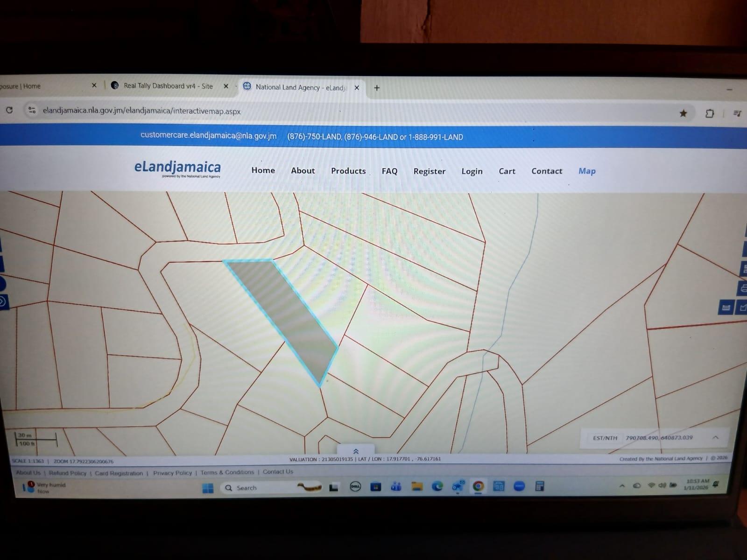Screen dimensions: 747x560
Task: Click the Login link
Action: [x=472, y=171]
